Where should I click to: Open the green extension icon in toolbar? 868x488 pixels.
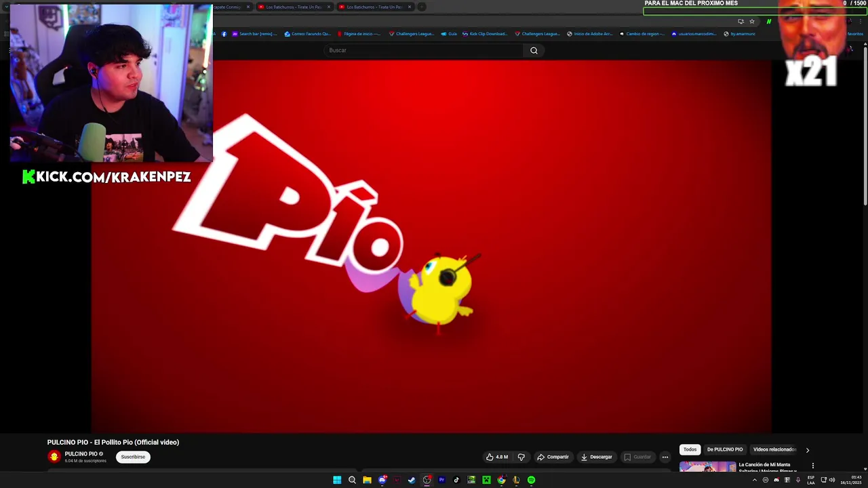769,21
